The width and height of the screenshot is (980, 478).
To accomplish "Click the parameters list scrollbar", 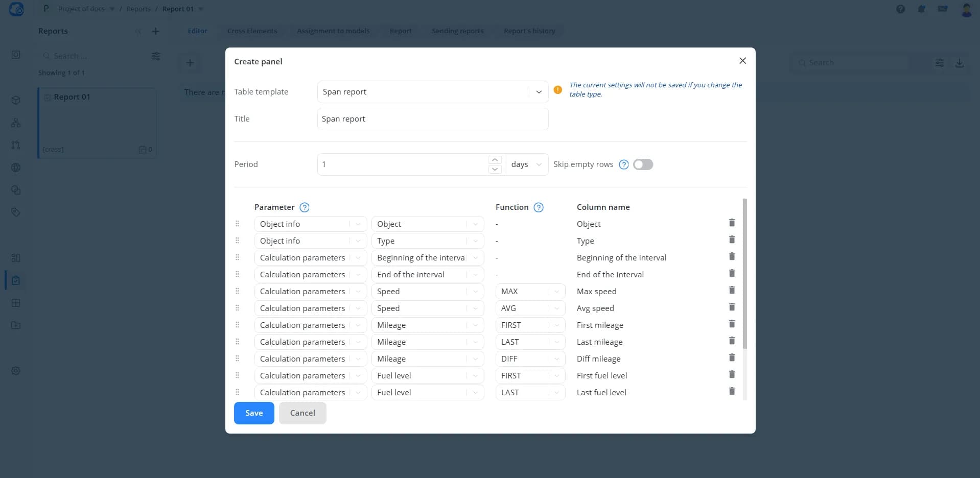I will 744,274.
